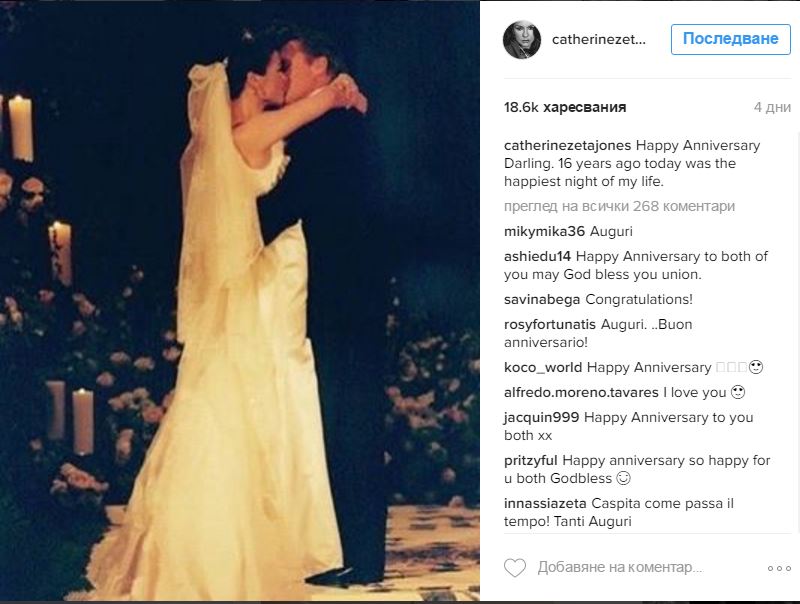Open ashiedu14 commenter profile
The image size is (800, 604).
click(537, 256)
